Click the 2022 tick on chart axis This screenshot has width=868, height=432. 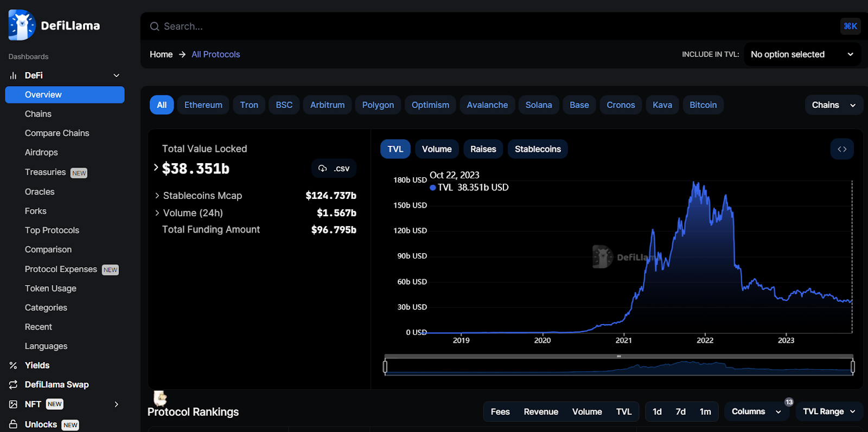click(705, 340)
